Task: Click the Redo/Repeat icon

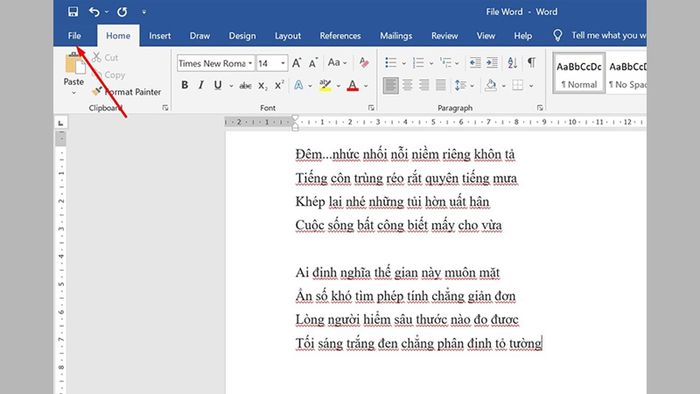Action: 122,12
